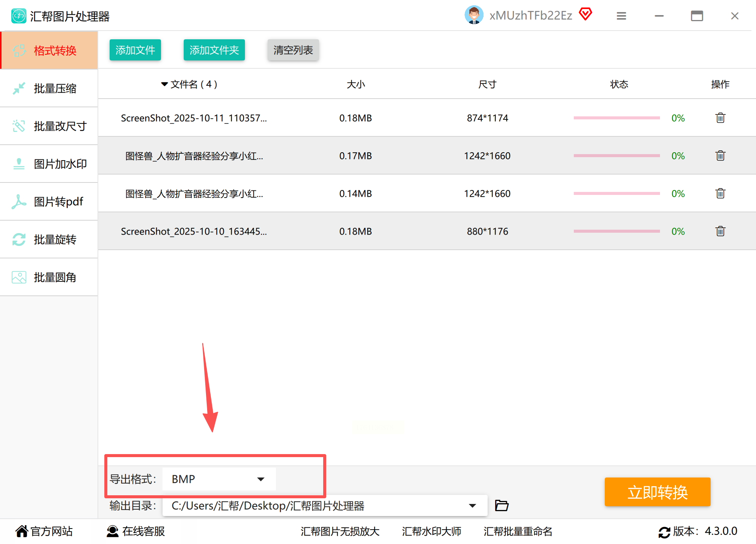This screenshot has height=544, width=756.
Task: Remove the 0.14MB file via trash icon
Action: click(x=720, y=193)
